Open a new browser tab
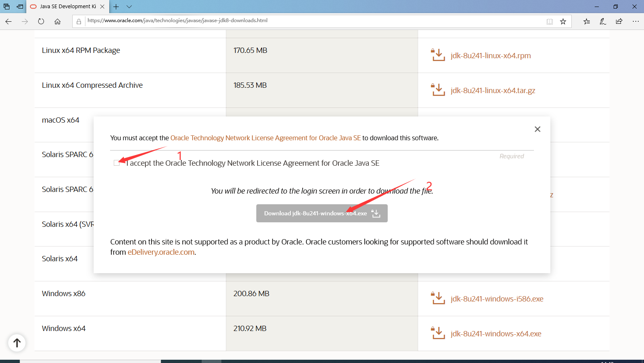The height and width of the screenshot is (363, 644). pos(116,7)
